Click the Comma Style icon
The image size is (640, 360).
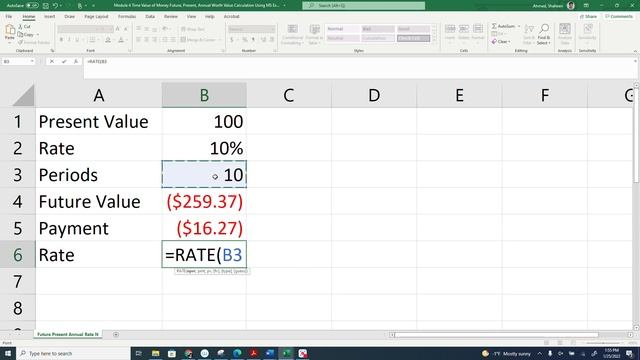253,40
